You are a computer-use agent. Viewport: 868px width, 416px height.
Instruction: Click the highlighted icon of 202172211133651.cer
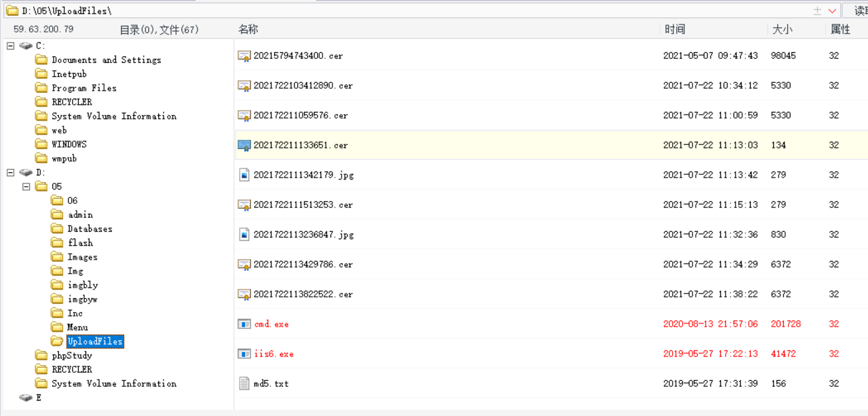(x=244, y=145)
